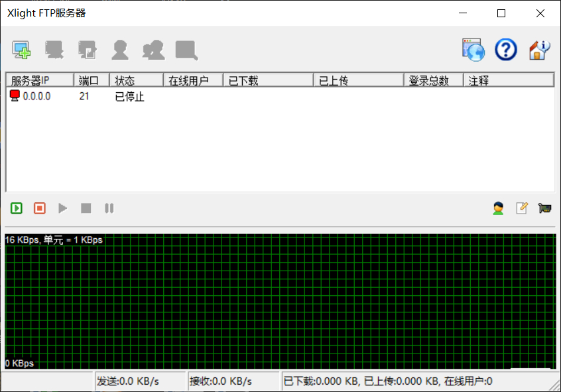Viewport: 561px width, 392px height.
Task: Open the web/globe icon in the toolbar
Action: [x=473, y=50]
